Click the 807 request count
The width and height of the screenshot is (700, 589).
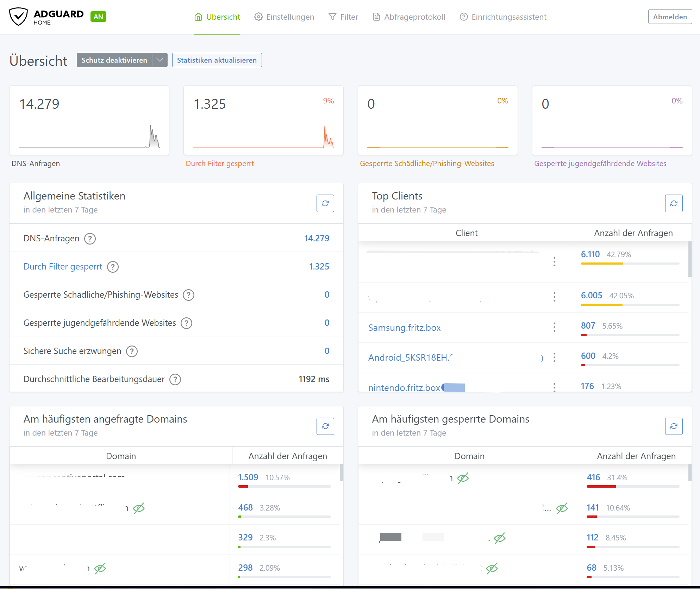(x=588, y=326)
